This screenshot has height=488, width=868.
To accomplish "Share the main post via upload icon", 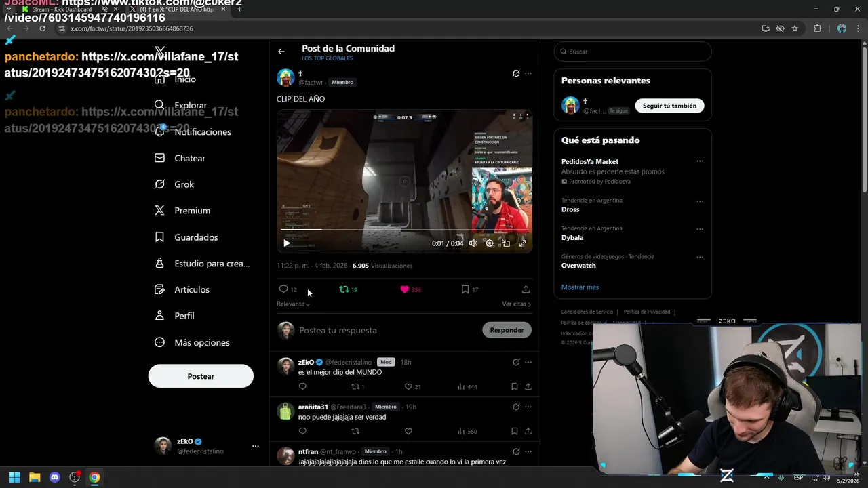I will 526,289.
